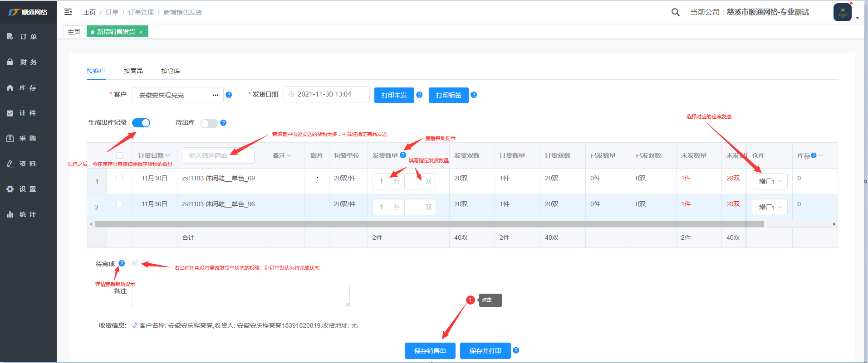Click edit pencil icon beside 收货信息
The image size is (868, 363).
[135, 325]
